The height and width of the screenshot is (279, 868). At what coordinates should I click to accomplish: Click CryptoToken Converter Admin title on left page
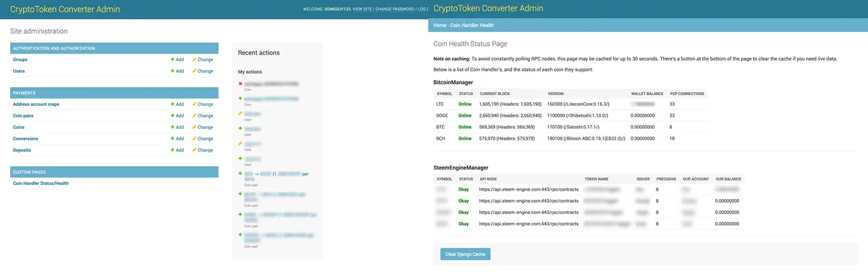(x=65, y=10)
